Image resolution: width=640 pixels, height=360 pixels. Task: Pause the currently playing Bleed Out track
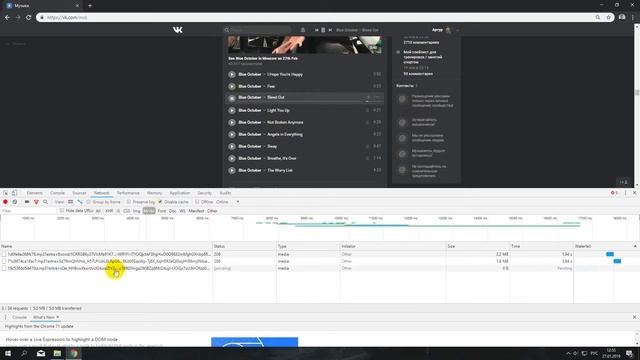[x=232, y=98]
